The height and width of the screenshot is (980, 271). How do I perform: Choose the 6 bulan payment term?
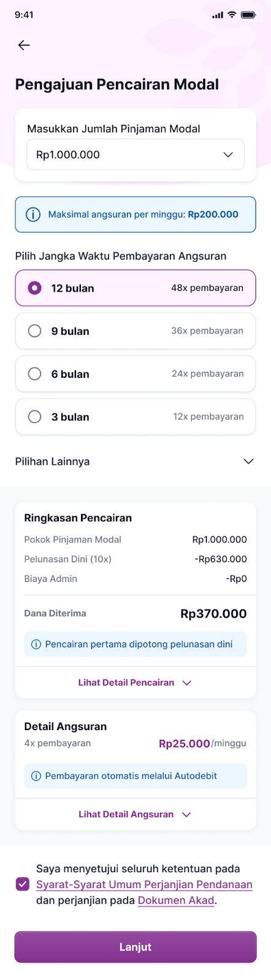pyautogui.click(x=135, y=374)
